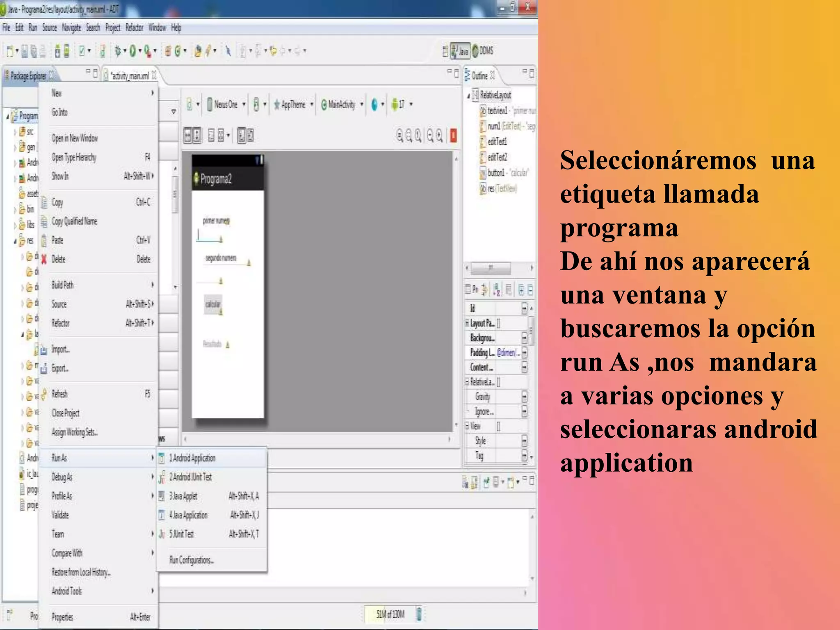Image resolution: width=840 pixels, height=630 pixels.
Task: Open Compare With submenu
Action: pyautogui.click(x=98, y=553)
